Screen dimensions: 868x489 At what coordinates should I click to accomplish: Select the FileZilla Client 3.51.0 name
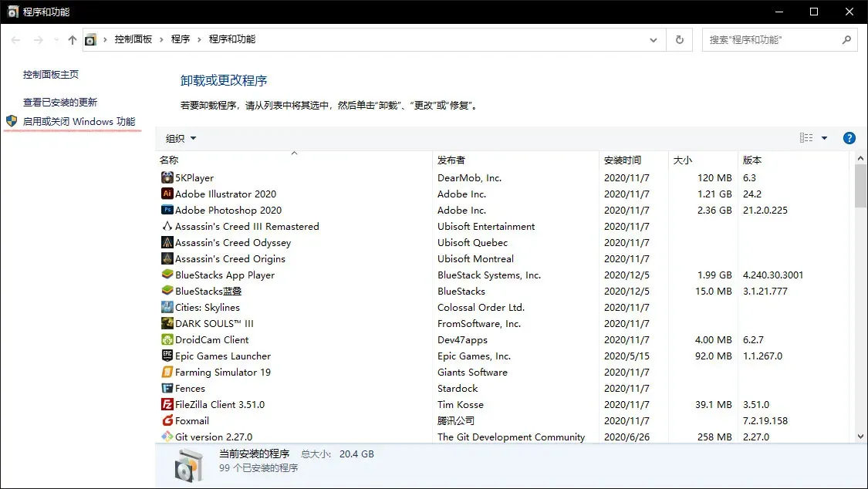220,404
